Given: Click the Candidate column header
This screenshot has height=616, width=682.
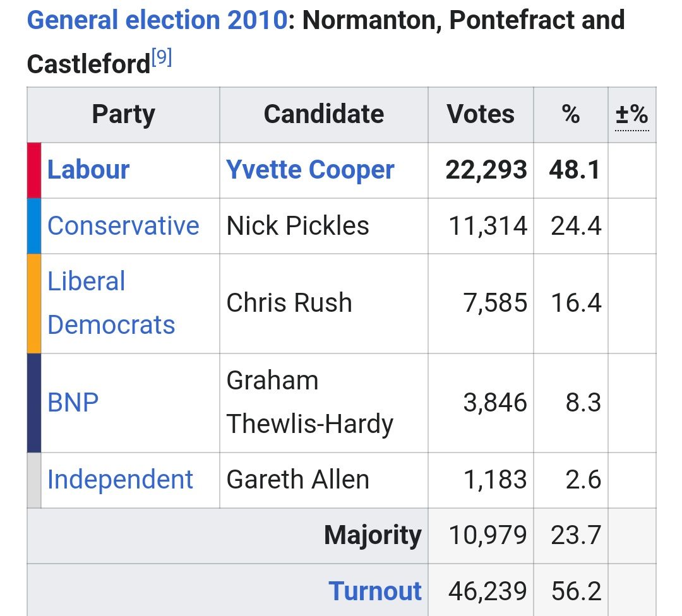Looking at the screenshot, I should [x=323, y=115].
